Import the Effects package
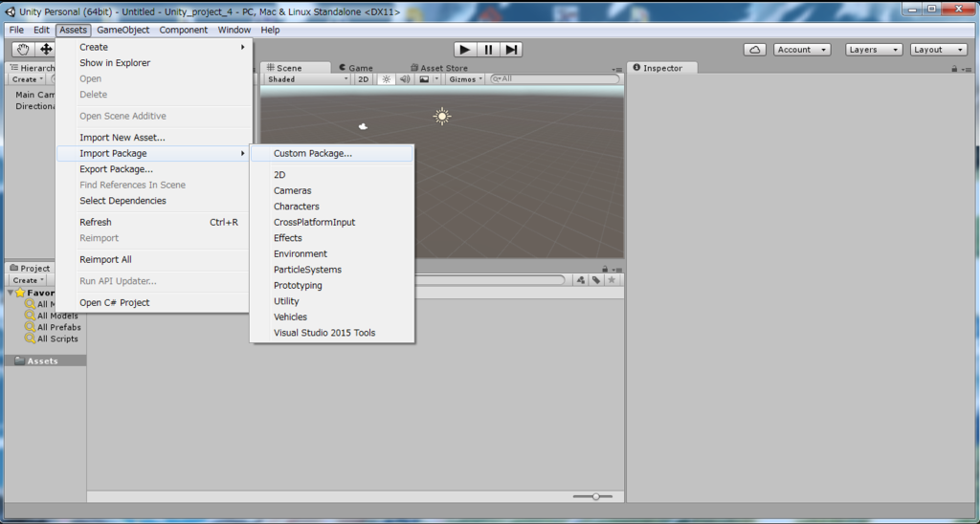Image resolution: width=980 pixels, height=524 pixels. 332,238
